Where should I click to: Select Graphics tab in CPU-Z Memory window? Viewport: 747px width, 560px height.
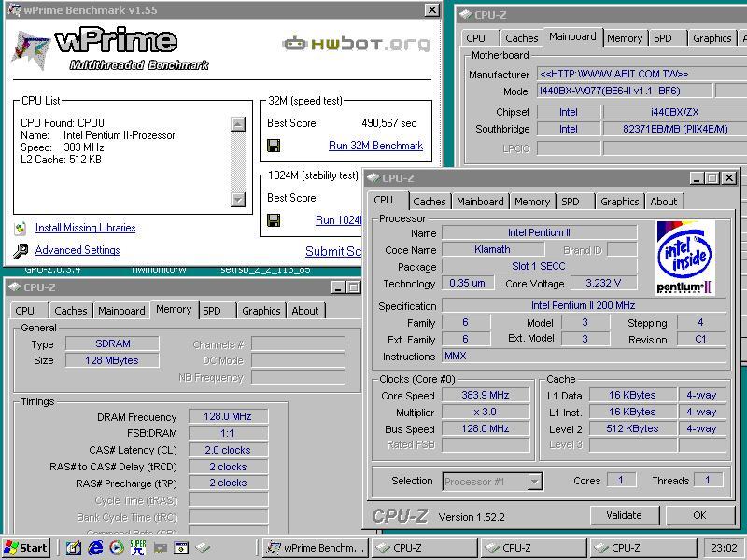(261, 311)
